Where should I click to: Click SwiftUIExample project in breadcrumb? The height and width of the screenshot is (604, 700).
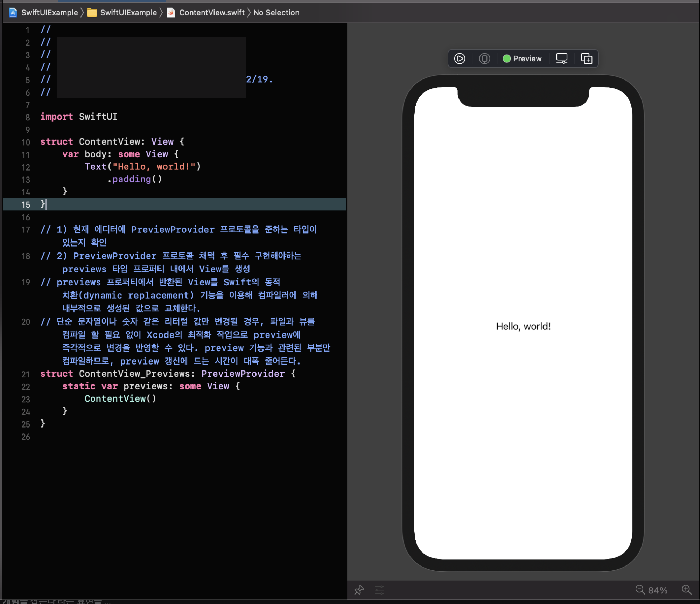pos(50,13)
